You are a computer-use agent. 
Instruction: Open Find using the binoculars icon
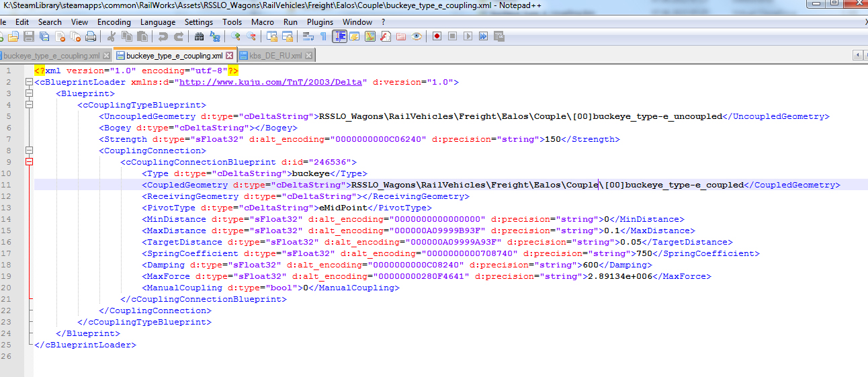[x=199, y=36]
